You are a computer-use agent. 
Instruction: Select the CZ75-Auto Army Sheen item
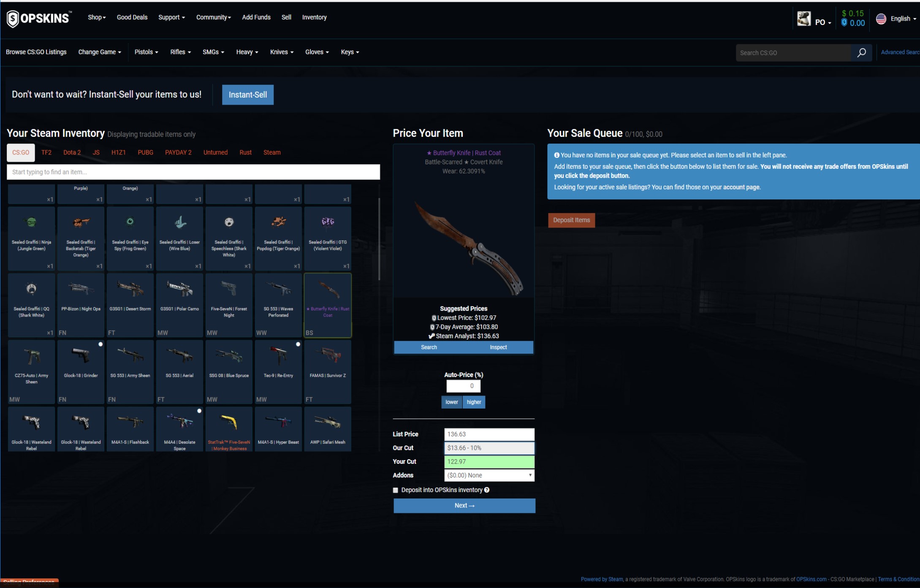coord(31,372)
